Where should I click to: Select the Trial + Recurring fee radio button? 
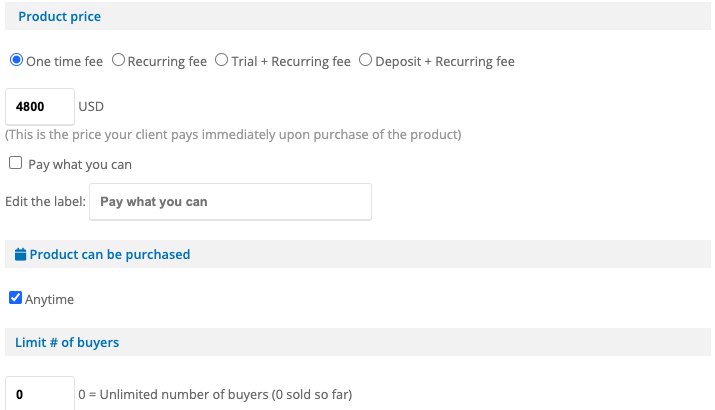click(x=222, y=60)
